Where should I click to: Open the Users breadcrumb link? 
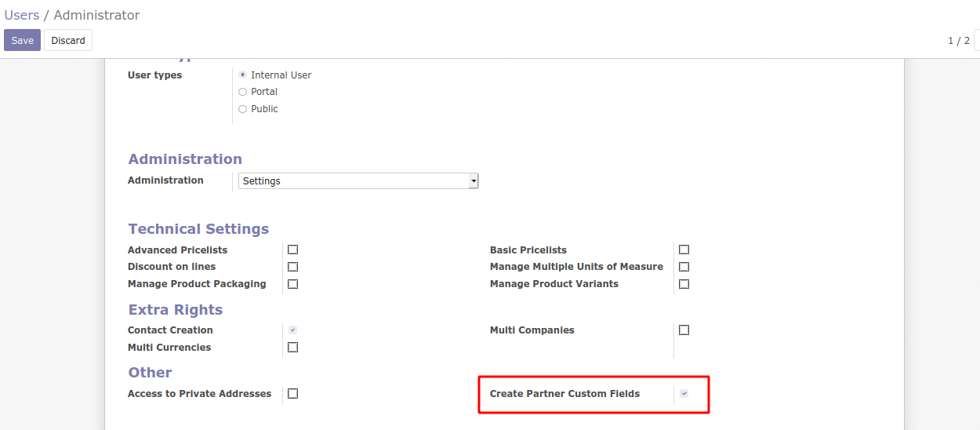[21, 15]
